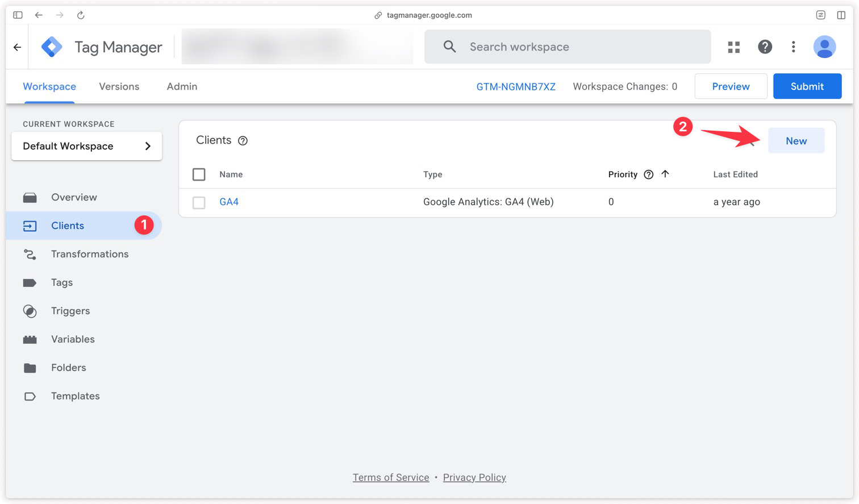Click the browser split view icon
The image size is (859, 504).
pos(841,15)
